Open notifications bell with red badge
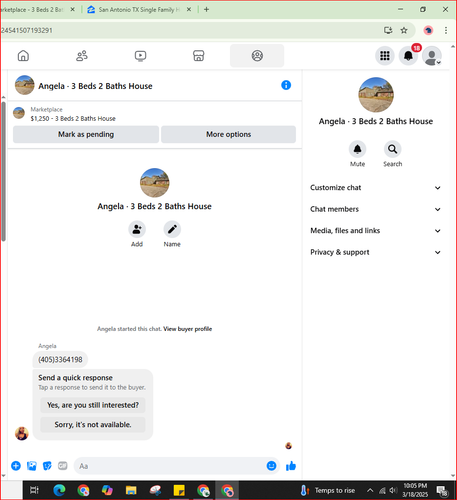Screen dimensions: 457x500 tap(408, 56)
